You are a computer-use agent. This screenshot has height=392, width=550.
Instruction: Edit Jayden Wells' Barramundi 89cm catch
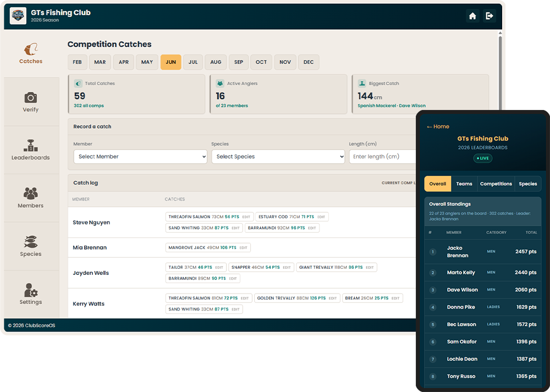[x=233, y=278]
